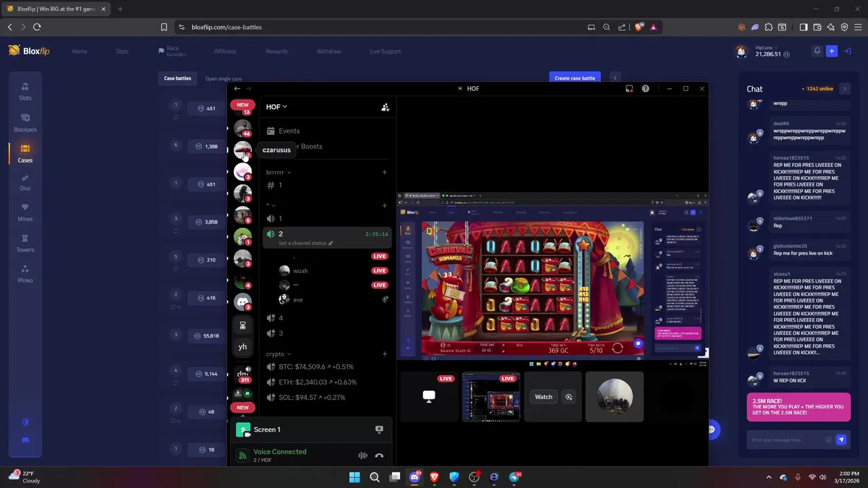The width and height of the screenshot is (868, 488).
Task: Toggle Brave VPN shield icon
Action: click(x=844, y=27)
